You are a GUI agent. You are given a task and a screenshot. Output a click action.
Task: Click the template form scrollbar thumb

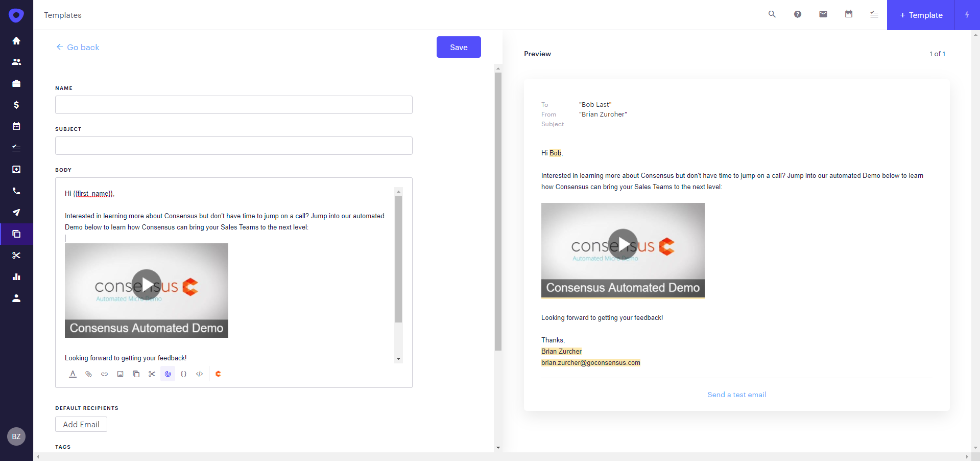[498, 212]
